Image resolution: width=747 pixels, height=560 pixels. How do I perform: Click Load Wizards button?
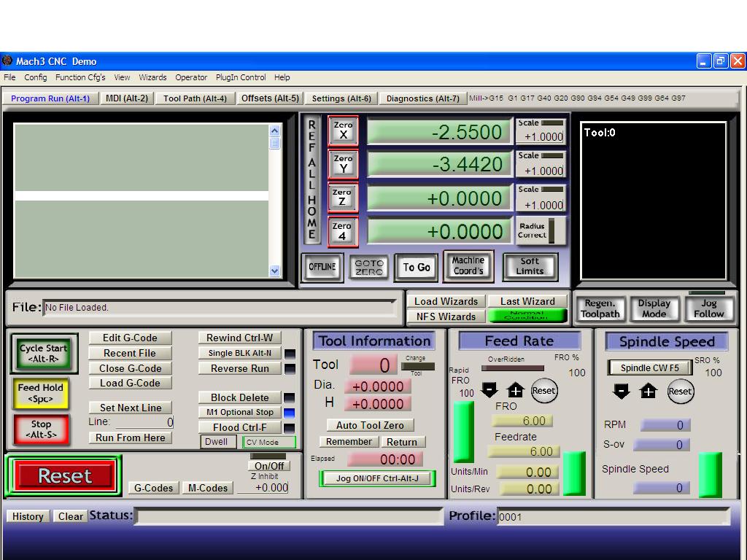pos(446,301)
